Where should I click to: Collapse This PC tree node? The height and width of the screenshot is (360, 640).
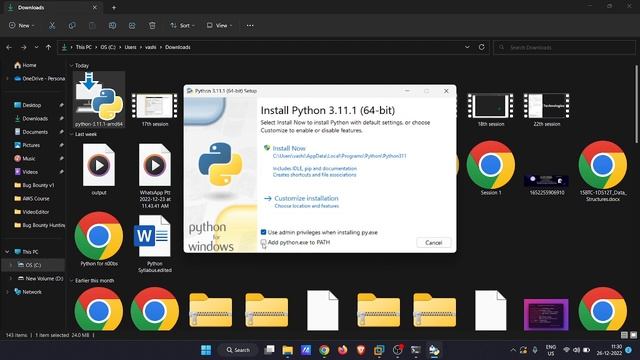[7, 252]
